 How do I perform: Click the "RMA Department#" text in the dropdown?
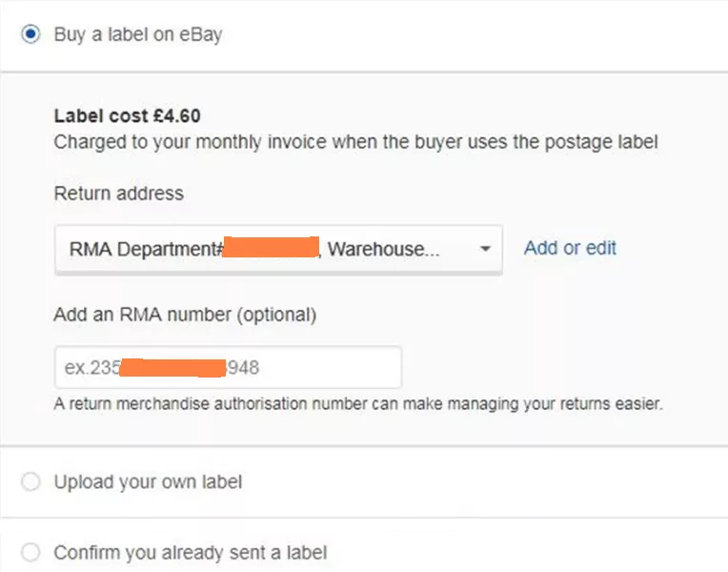146,249
